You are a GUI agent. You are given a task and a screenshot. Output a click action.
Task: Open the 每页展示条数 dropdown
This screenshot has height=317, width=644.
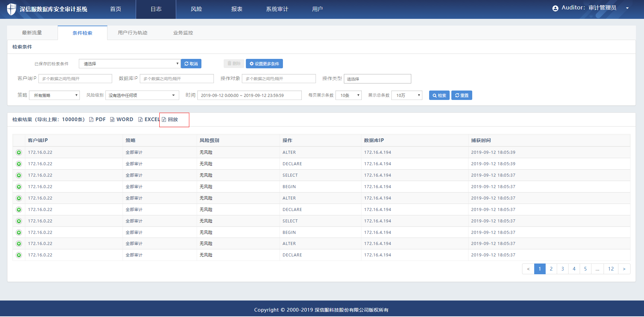pos(348,96)
